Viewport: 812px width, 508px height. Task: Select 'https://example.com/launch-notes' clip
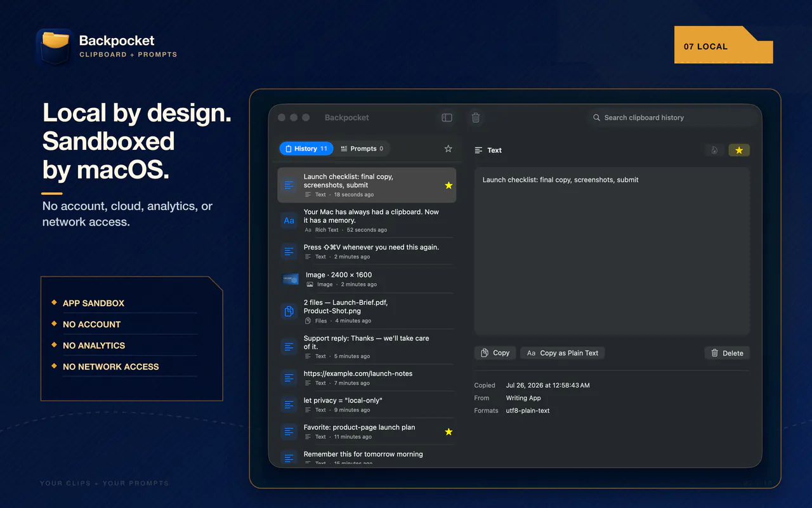[358, 373]
